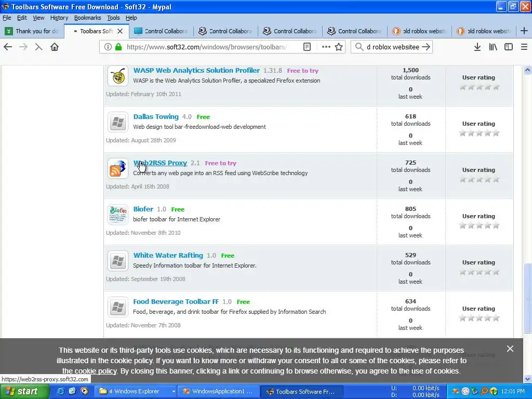The height and width of the screenshot is (399, 532).
Task: Click the forward navigation arrow
Action: [23, 47]
